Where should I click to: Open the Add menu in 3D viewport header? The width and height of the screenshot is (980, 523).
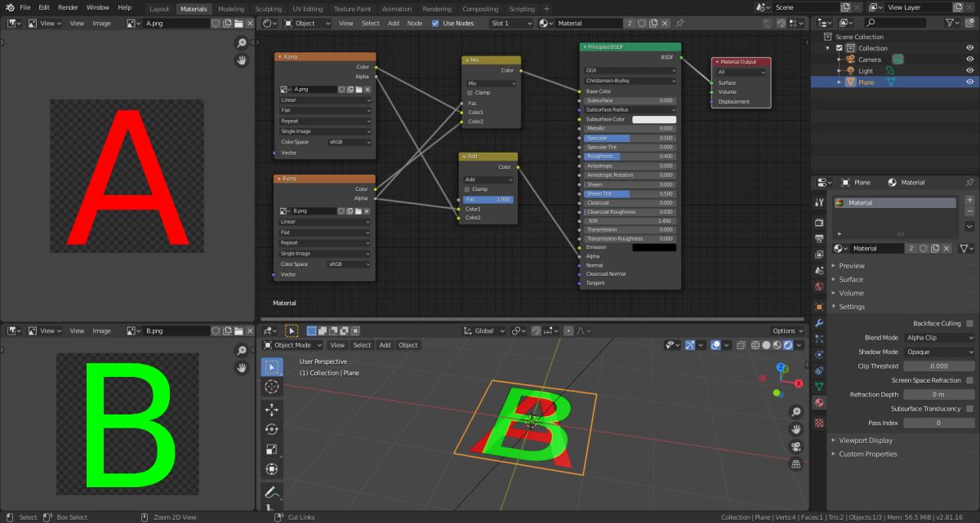point(385,345)
